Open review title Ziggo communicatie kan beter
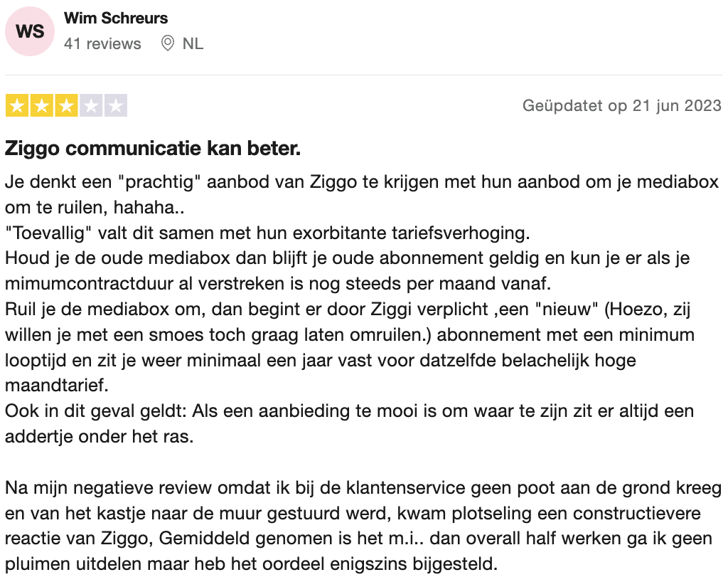The height and width of the screenshot is (582, 728). [x=153, y=149]
